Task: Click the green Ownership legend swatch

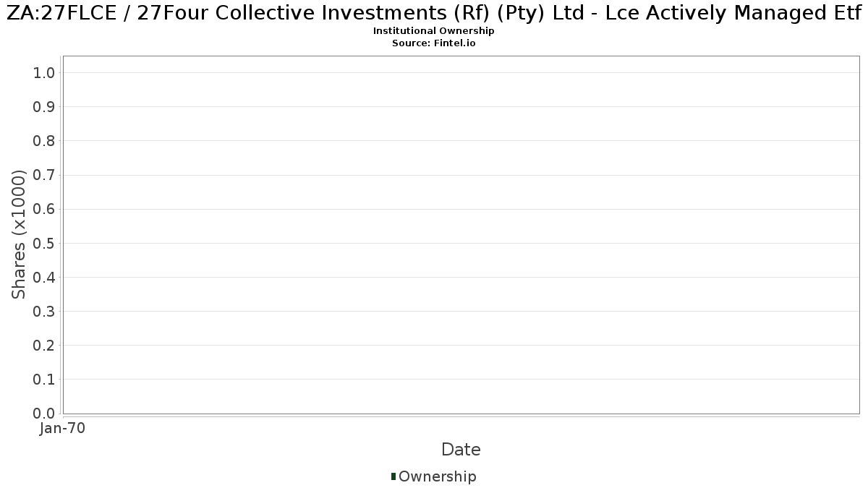Action: 393,476
